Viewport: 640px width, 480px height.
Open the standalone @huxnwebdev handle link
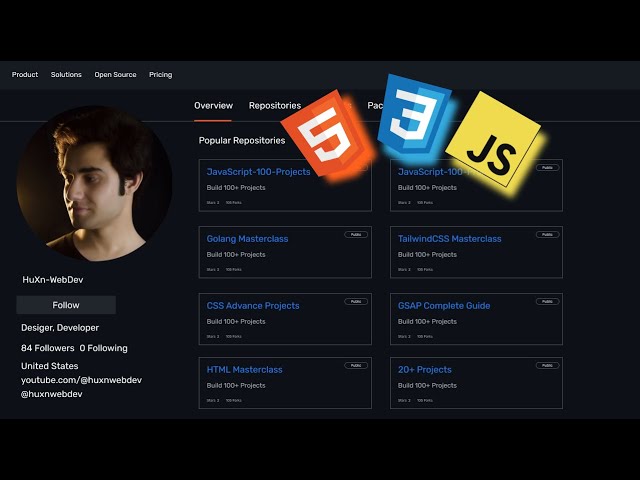pos(51,394)
